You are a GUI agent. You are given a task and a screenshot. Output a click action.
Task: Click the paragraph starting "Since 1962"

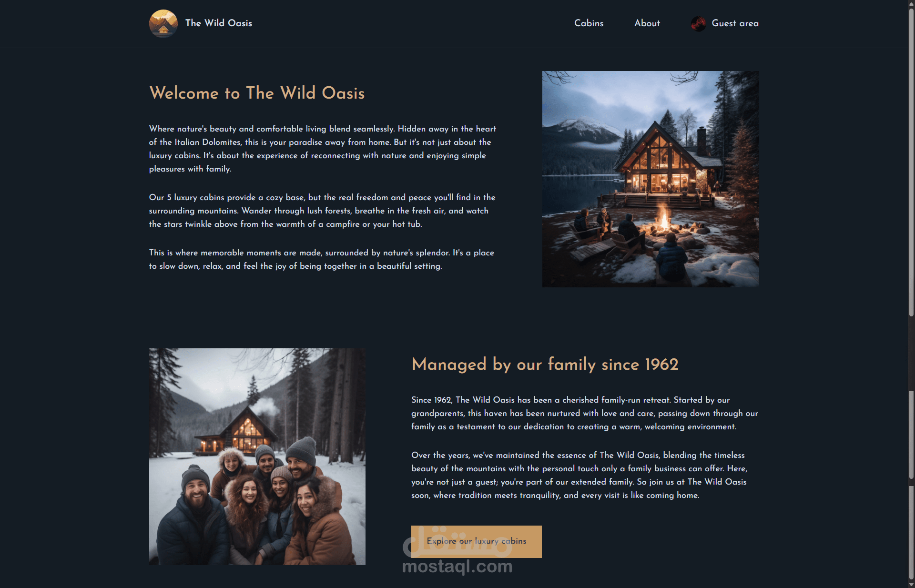click(585, 413)
